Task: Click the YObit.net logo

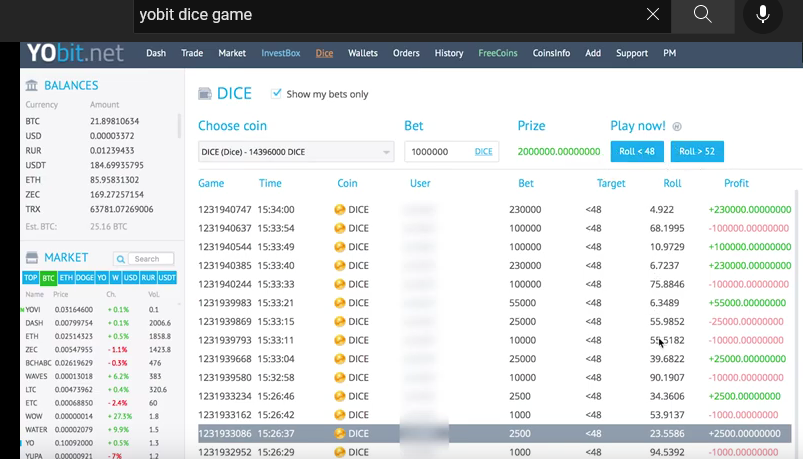Action: click(75, 53)
